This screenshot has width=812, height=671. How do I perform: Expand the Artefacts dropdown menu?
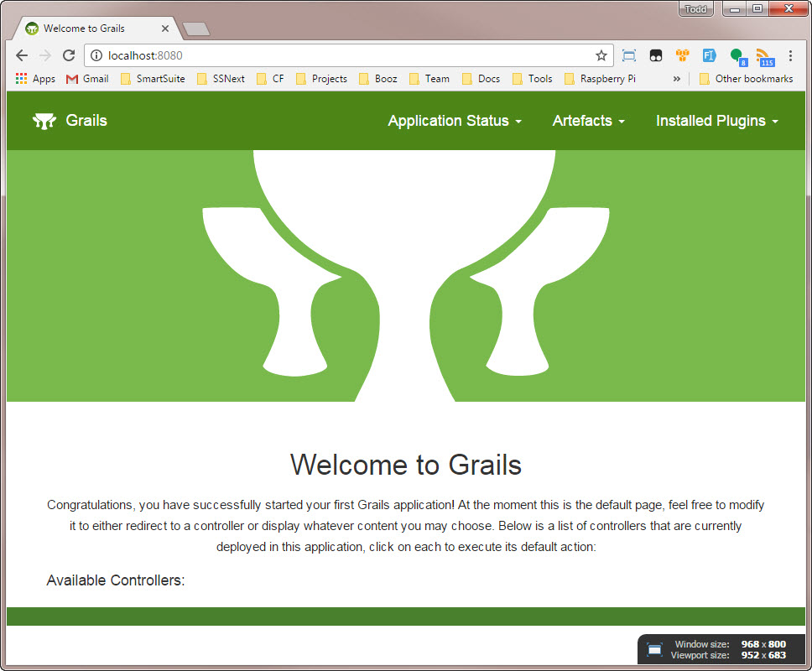pyautogui.click(x=588, y=121)
